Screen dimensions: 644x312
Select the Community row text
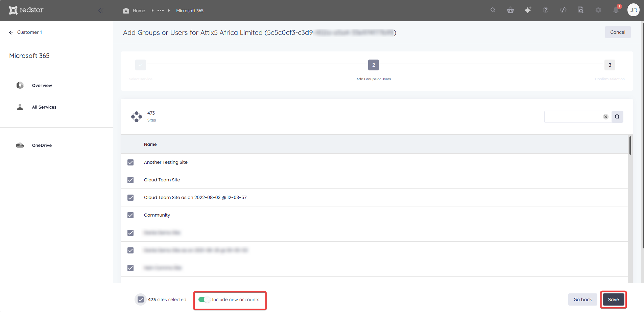157,215
